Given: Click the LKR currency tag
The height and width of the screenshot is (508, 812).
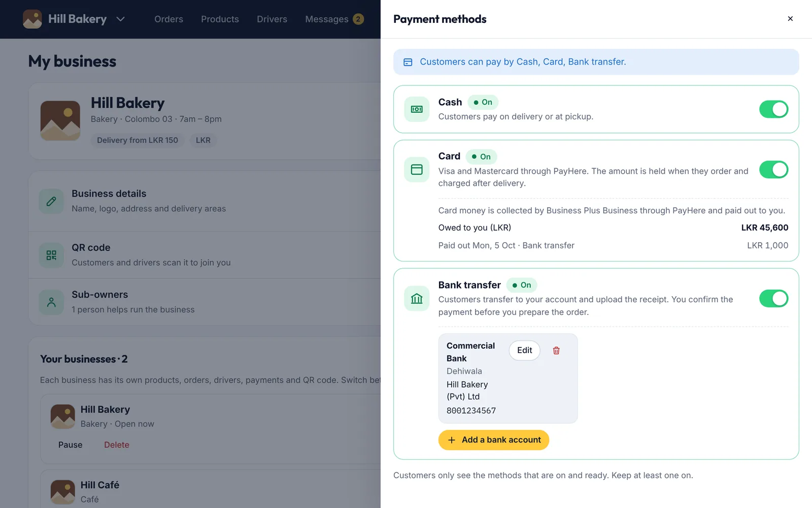Looking at the screenshot, I should click(203, 140).
